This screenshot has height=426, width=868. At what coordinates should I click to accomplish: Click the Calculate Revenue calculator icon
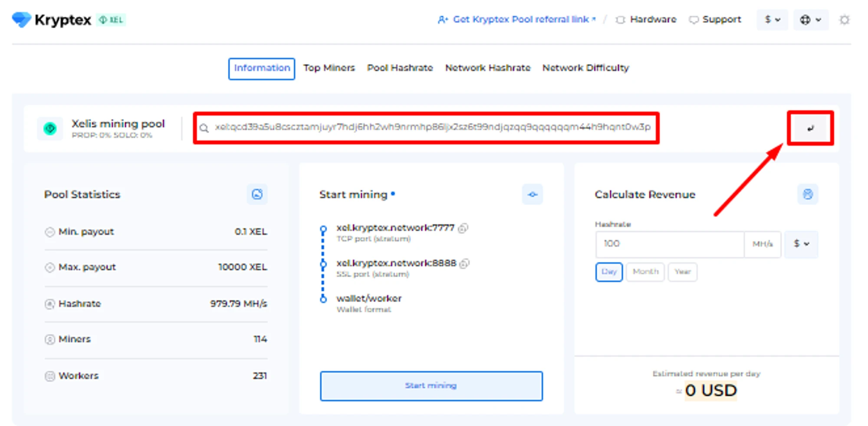807,194
